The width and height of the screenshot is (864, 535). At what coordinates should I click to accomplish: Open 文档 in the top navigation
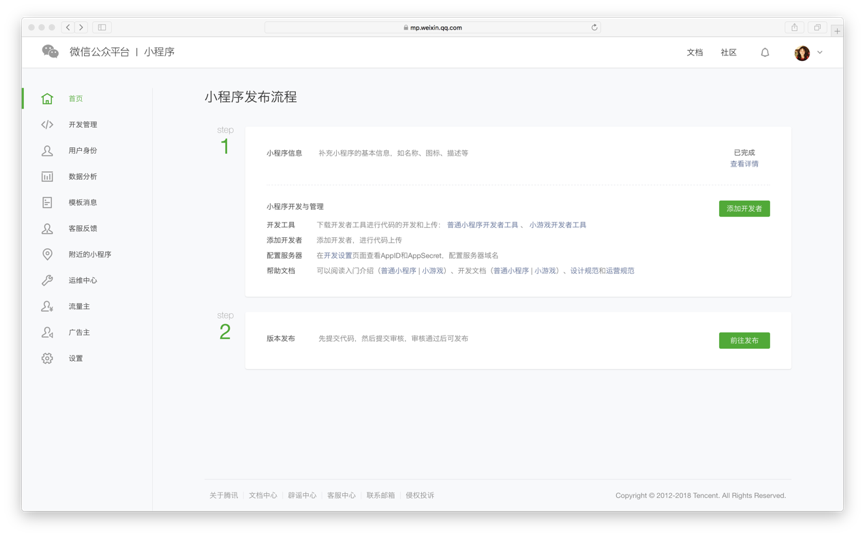click(x=694, y=52)
